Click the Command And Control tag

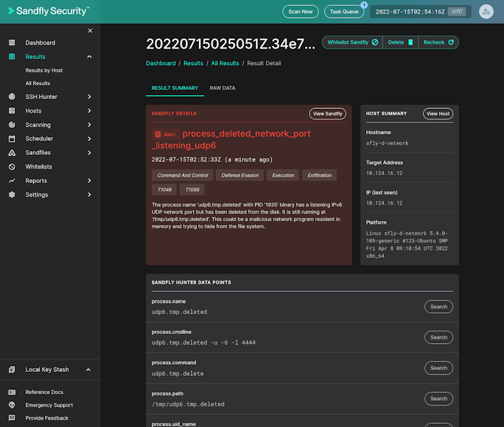tap(182, 175)
